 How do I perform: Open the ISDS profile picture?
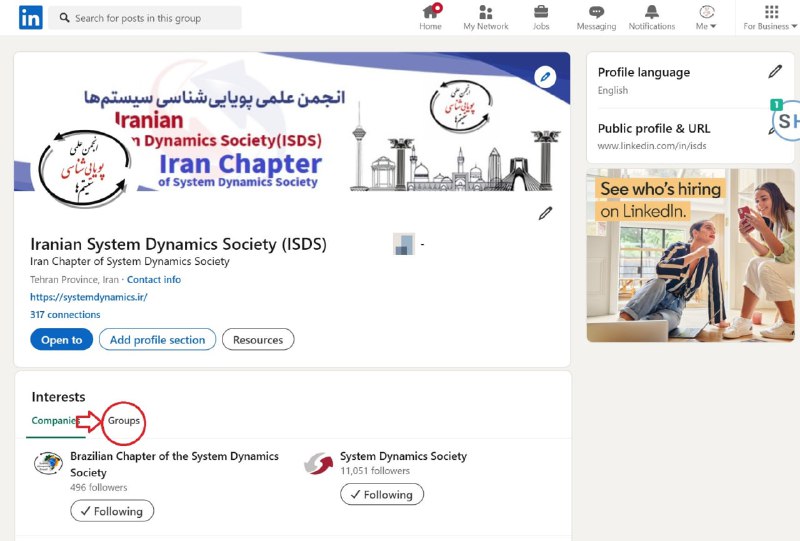[x=84, y=169]
